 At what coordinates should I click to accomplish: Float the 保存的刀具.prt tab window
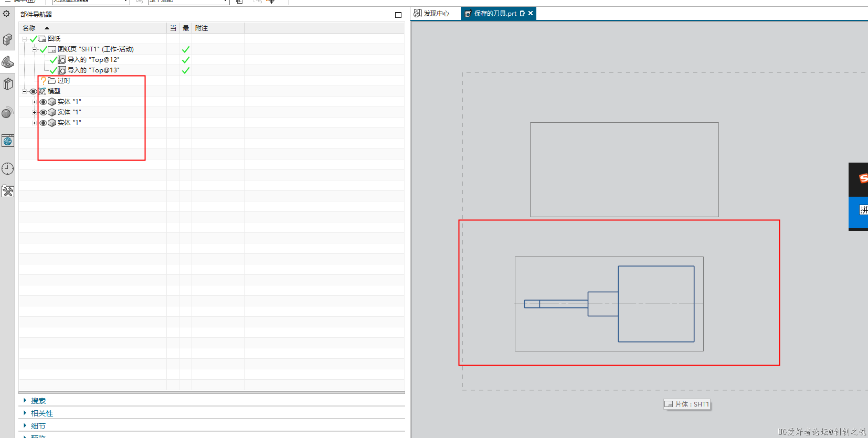tap(522, 14)
